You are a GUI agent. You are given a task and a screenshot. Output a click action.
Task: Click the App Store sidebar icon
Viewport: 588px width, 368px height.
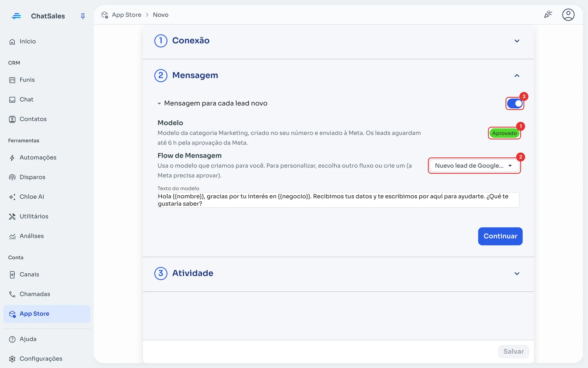[12, 314]
